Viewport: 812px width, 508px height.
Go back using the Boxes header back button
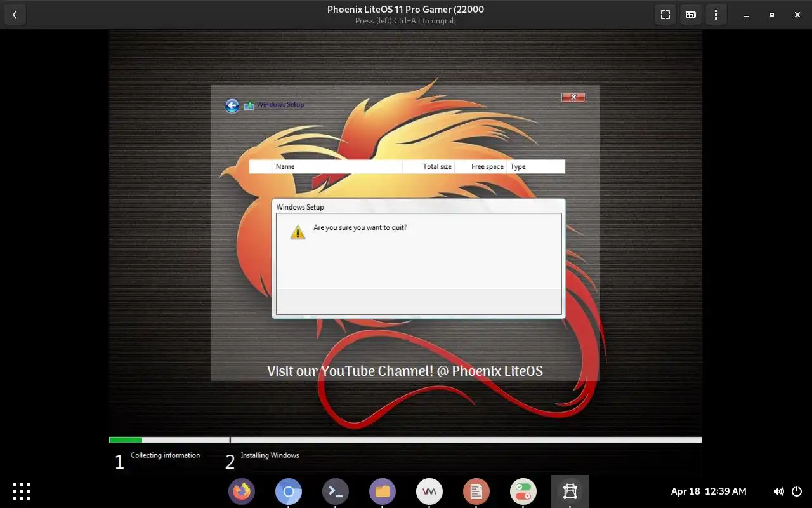(x=15, y=15)
